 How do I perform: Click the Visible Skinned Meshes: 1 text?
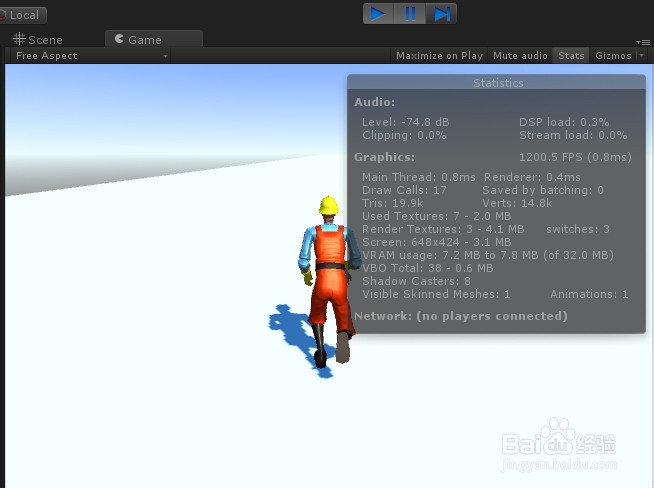click(436, 294)
